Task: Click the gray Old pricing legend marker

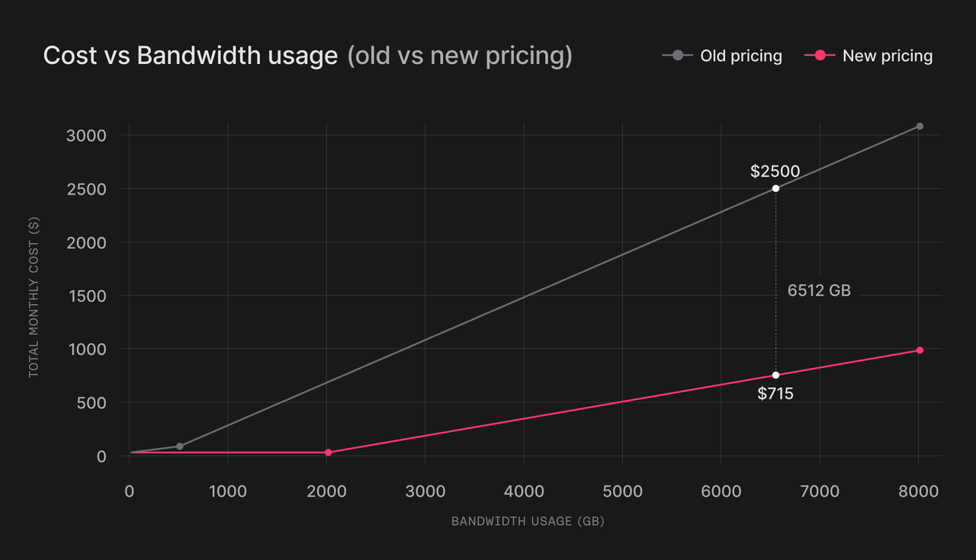Action: tap(677, 56)
